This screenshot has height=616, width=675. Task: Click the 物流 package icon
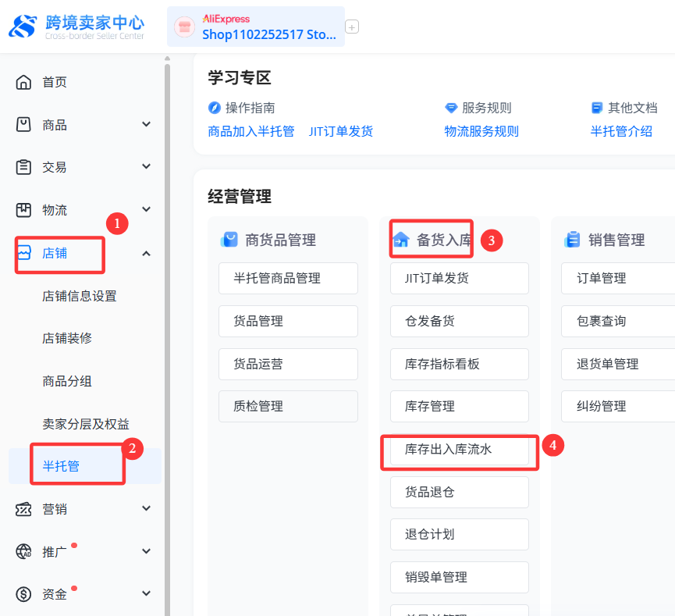24,210
